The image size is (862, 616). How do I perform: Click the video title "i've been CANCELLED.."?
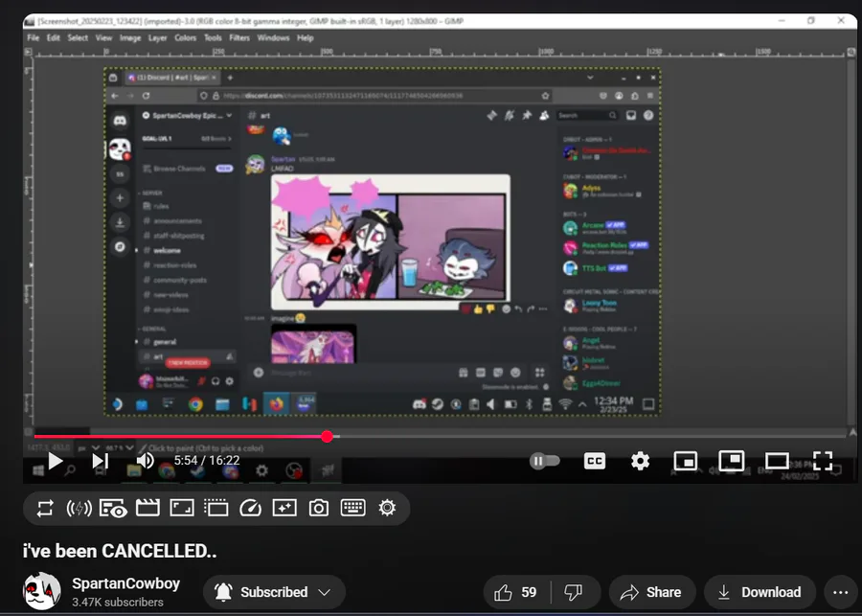pos(120,551)
